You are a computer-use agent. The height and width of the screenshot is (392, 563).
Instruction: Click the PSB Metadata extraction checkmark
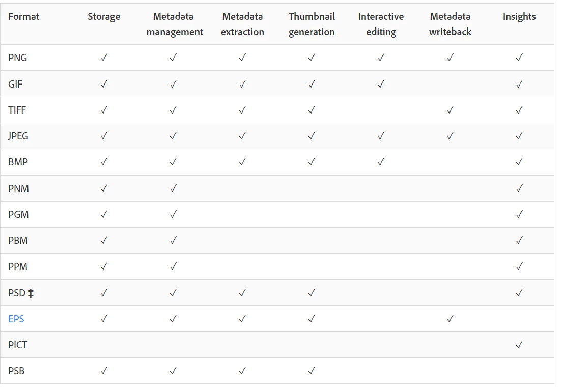point(242,371)
